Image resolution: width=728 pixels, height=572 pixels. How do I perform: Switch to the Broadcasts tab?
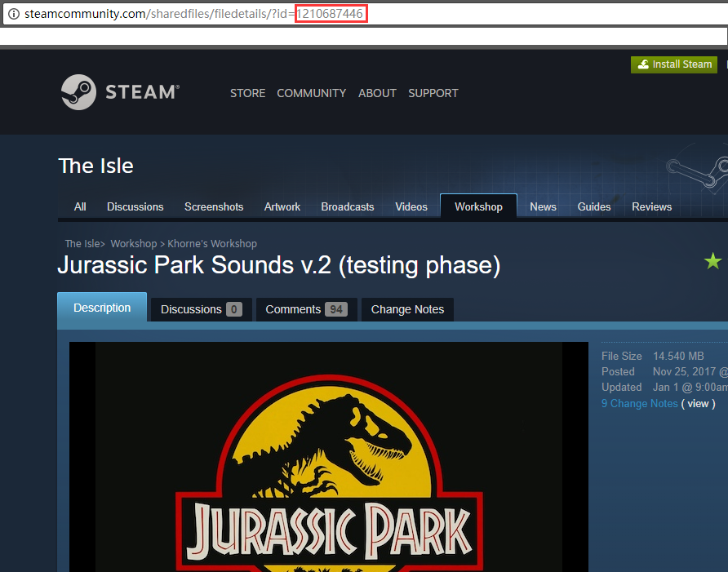click(x=348, y=206)
